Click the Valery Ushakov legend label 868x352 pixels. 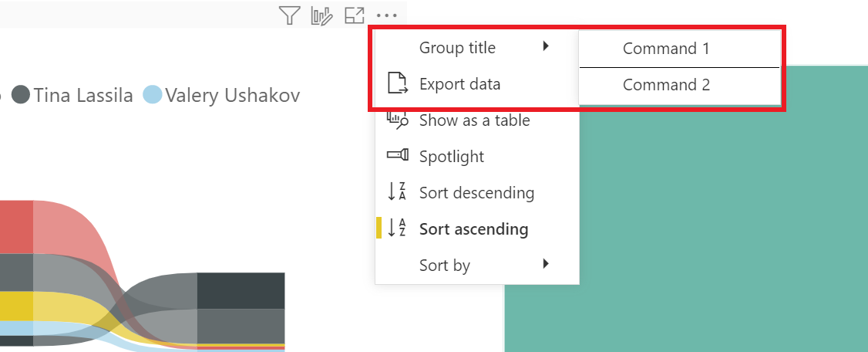(x=232, y=95)
